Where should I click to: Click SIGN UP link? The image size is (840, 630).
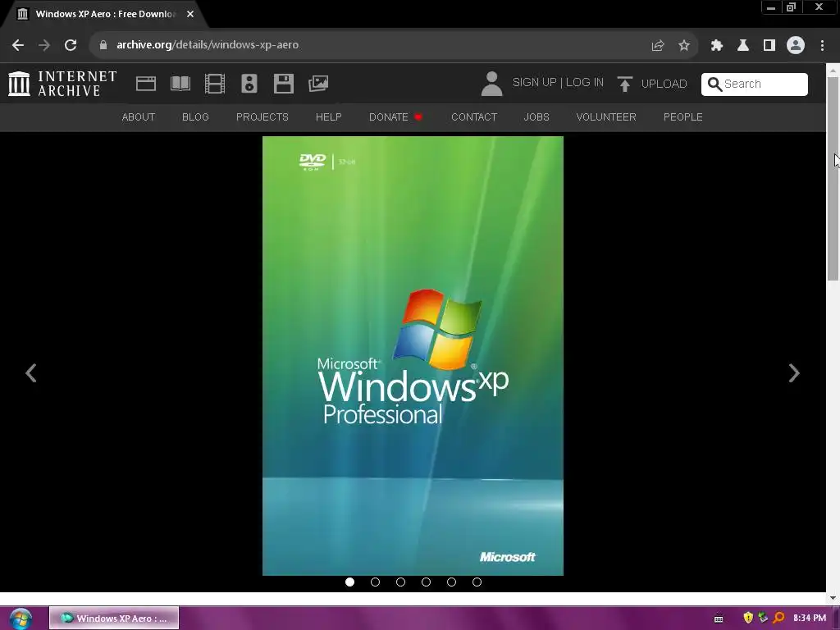tap(534, 83)
